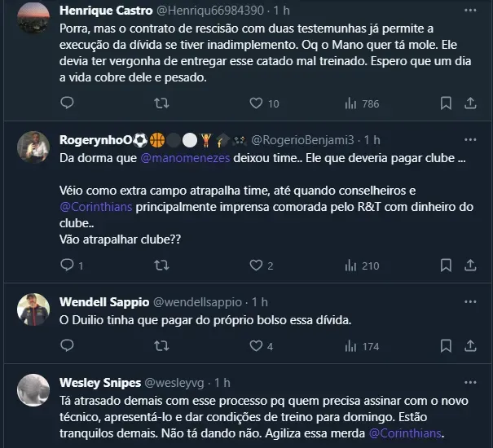
Task: Like Henrique Castro's tweet
Action: click(256, 103)
